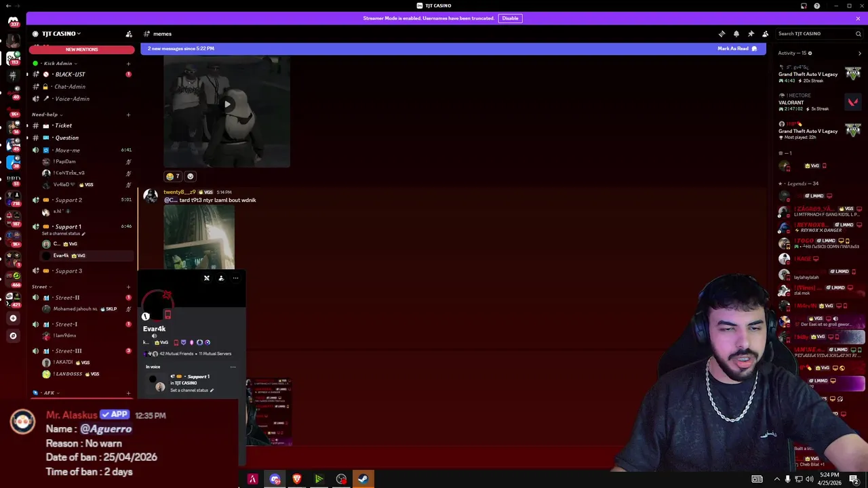Add channel to Street category

coord(128,287)
